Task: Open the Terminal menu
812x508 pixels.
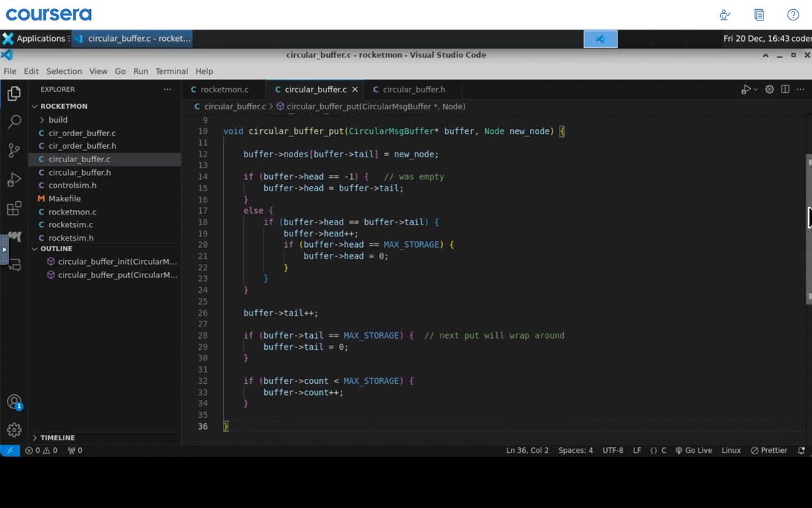Action: pos(171,71)
